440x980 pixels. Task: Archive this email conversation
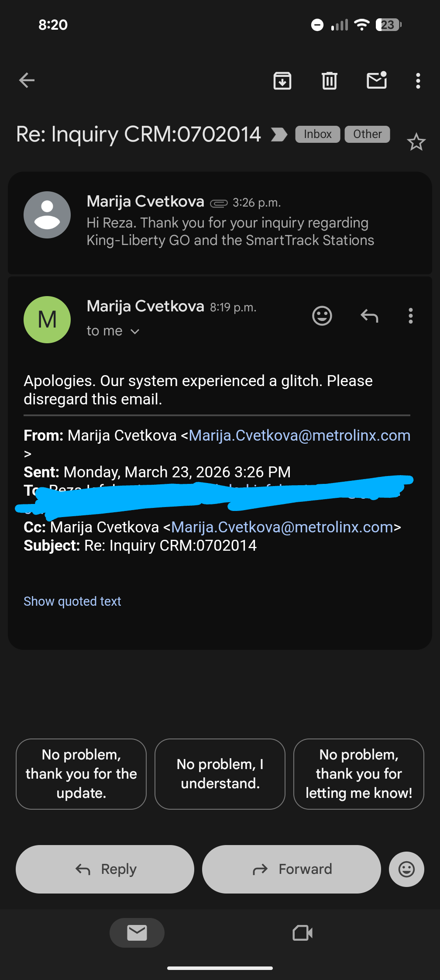[282, 81]
